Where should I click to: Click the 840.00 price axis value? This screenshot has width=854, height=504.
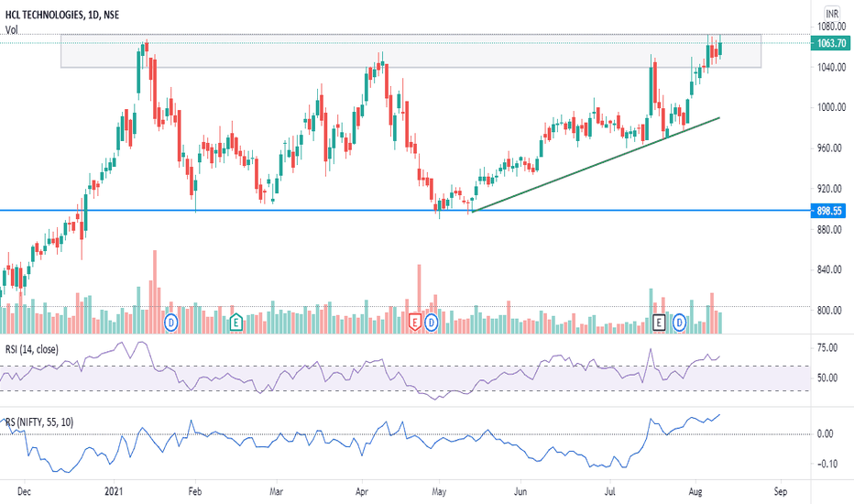click(x=829, y=269)
